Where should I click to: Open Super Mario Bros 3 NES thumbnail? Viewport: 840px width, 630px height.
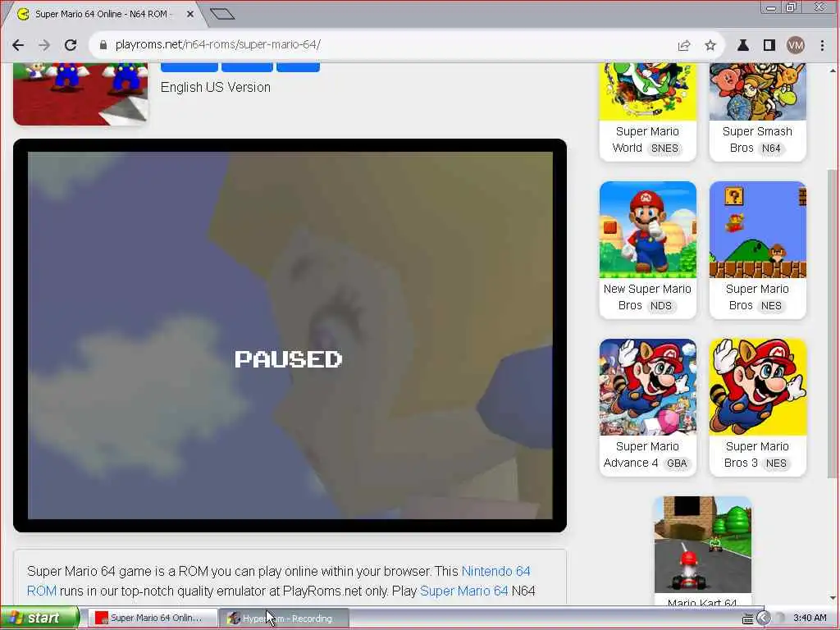click(757, 387)
